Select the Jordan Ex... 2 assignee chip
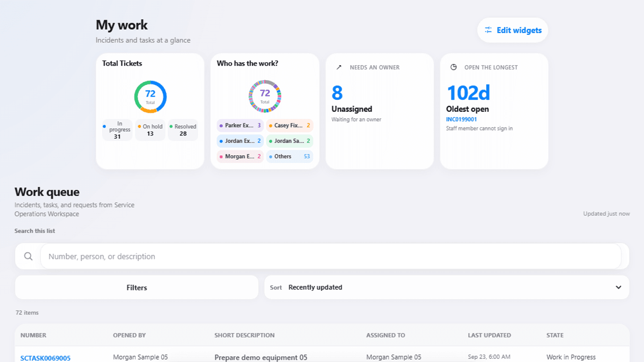This screenshot has width=644, height=362. [240, 141]
